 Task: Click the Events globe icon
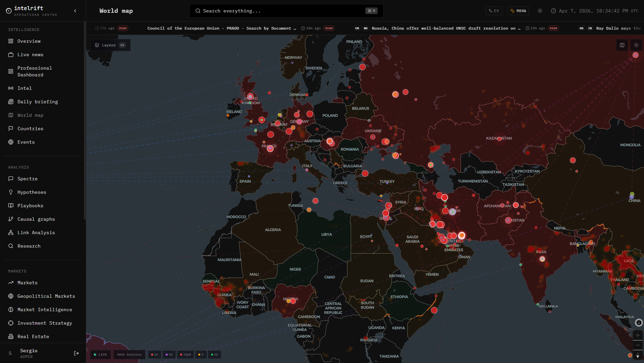click(x=11, y=142)
